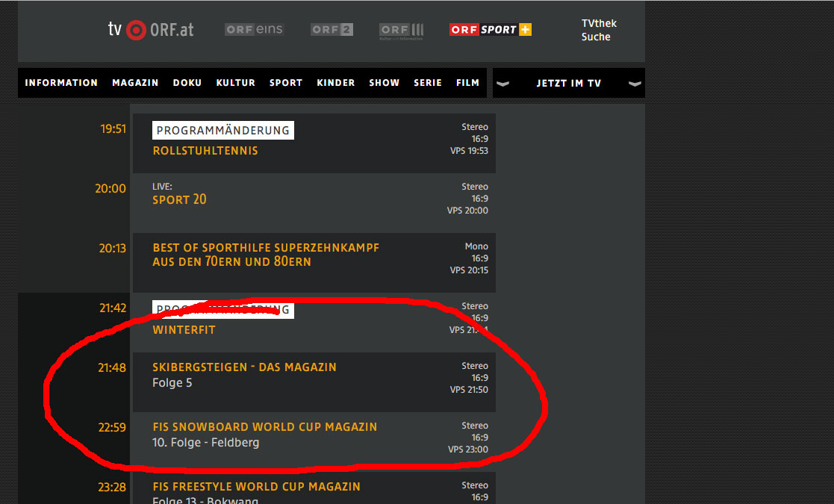The width and height of the screenshot is (834, 504).
Task: Click the LIVE: label above Sport 20
Action: coord(162,187)
